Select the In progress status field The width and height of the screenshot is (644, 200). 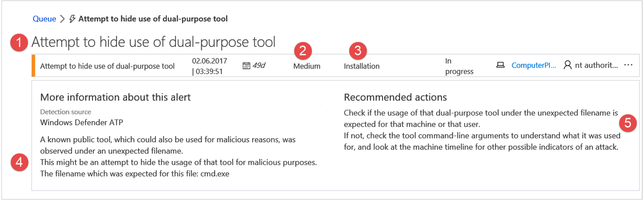(x=459, y=66)
